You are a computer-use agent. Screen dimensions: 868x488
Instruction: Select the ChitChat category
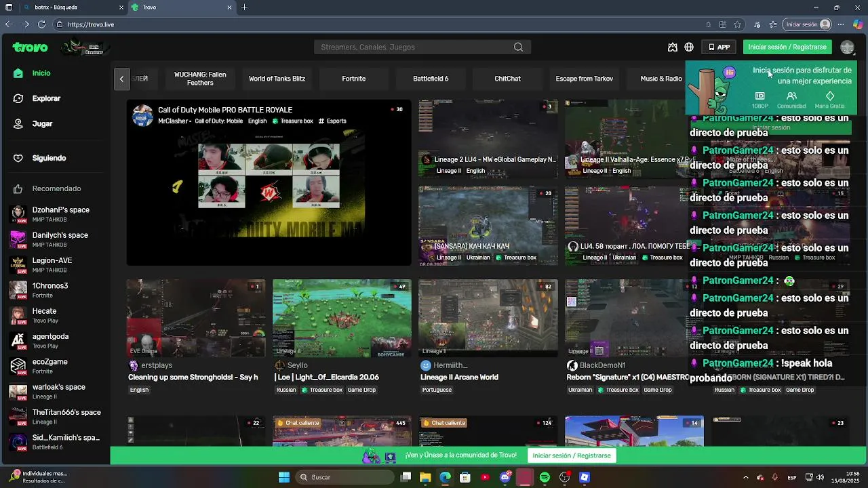click(507, 79)
